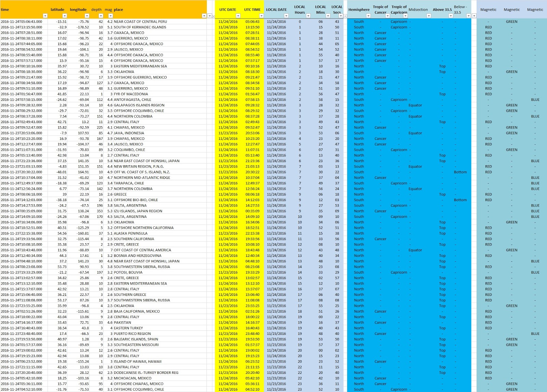Select the "BAJA CALIFORNIA, MEXICO" cell
Image resolution: width=547 pixels, height=392 pixels.
tap(160, 311)
